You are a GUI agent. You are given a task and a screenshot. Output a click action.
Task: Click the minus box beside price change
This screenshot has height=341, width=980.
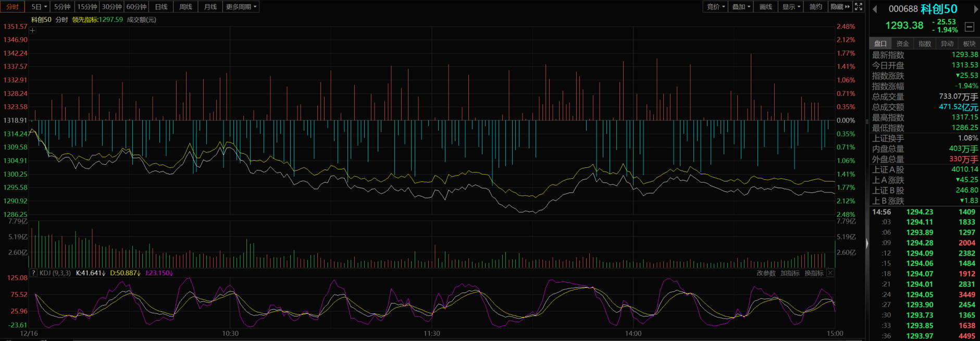coord(970,27)
